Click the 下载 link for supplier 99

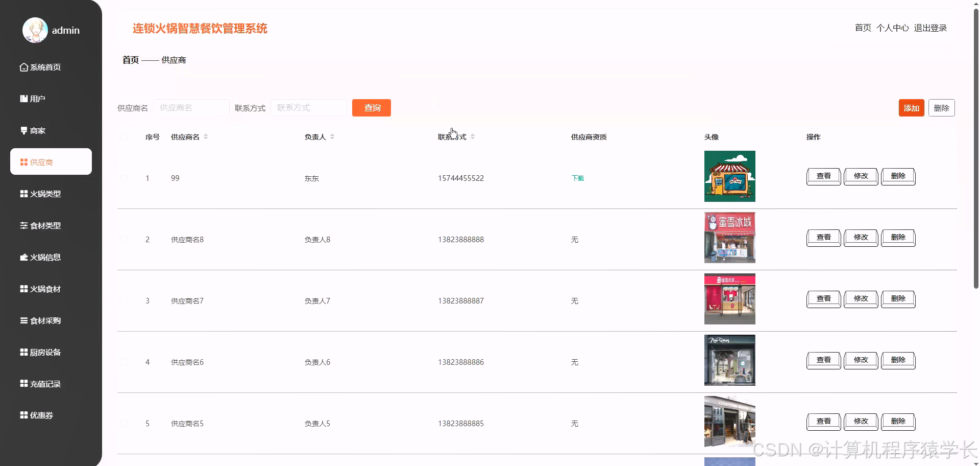[577, 178]
